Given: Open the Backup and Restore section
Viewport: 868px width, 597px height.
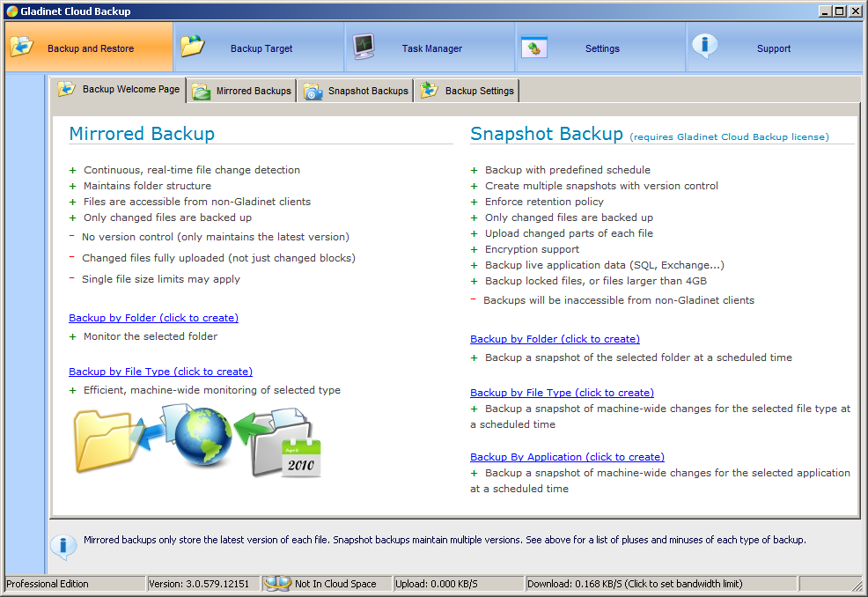Looking at the screenshot, I should pyautogui.click(x=89, y=47).
